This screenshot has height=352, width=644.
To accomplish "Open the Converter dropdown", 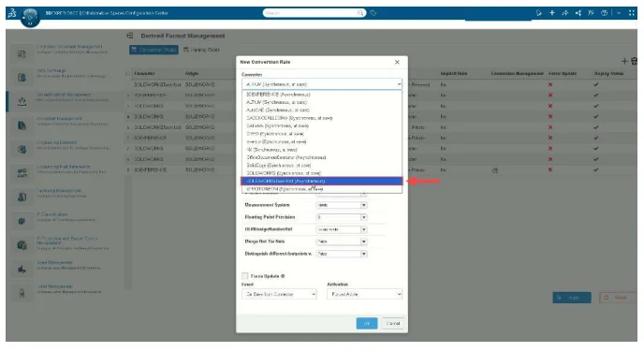I will 322,84.
